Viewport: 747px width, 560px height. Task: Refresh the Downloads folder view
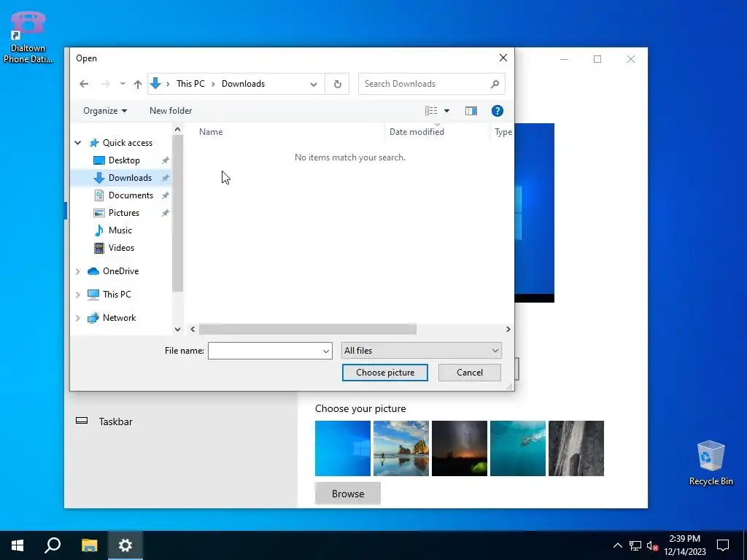coord(337,84)
